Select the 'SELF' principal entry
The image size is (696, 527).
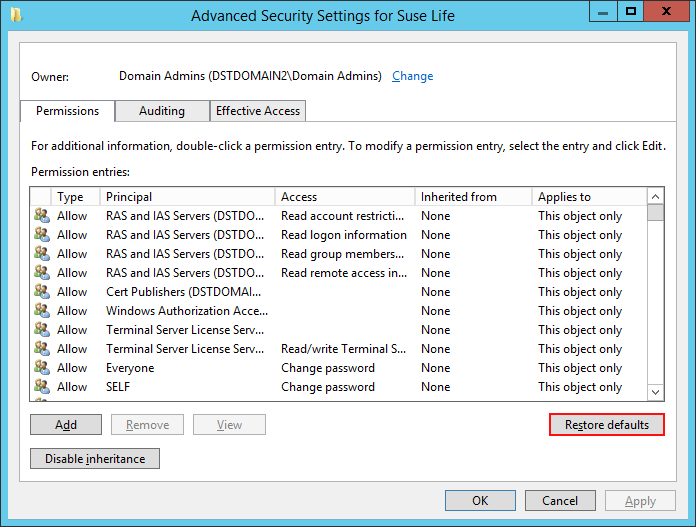coord(118,387)
